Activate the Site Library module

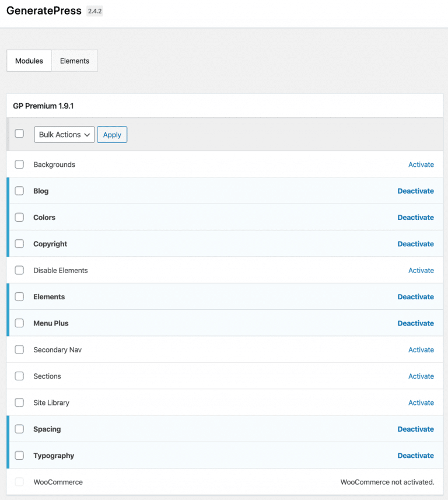click(x=421, y=403)
